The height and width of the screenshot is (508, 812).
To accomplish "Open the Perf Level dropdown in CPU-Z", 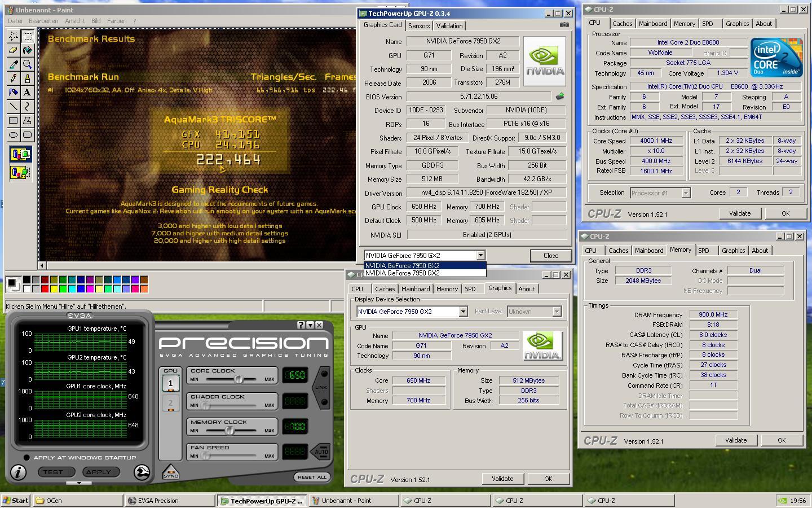I will tap(557, 312).
